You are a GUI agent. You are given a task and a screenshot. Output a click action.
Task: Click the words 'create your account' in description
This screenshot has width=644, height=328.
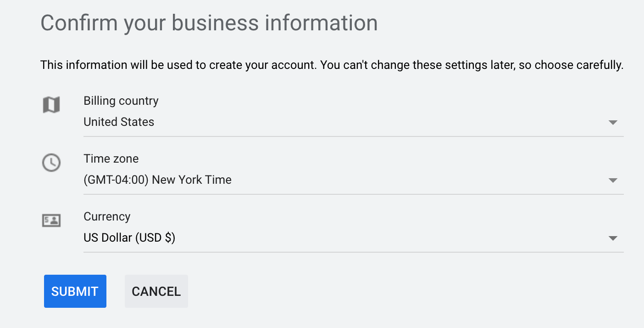click(262, 65)
